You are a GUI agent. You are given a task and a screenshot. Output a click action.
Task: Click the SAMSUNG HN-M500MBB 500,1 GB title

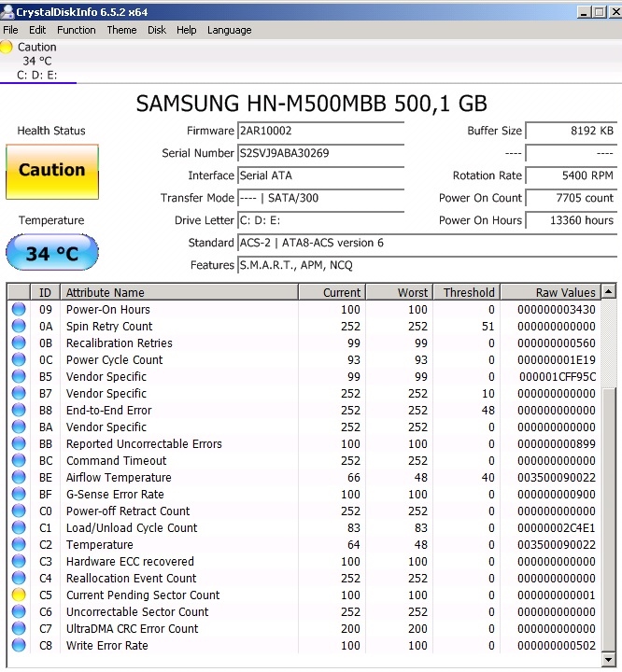point(311,104)
